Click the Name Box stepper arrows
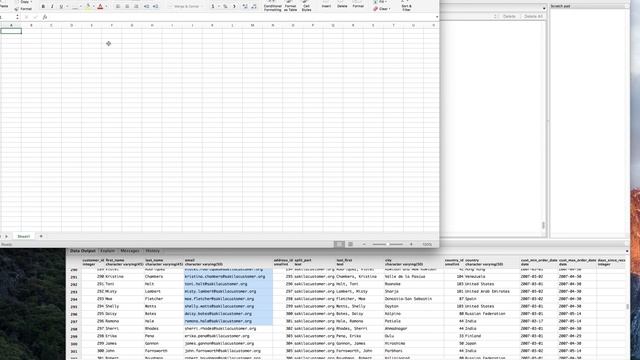The height and width of the screenshot is (360, 640). point(17,17)
